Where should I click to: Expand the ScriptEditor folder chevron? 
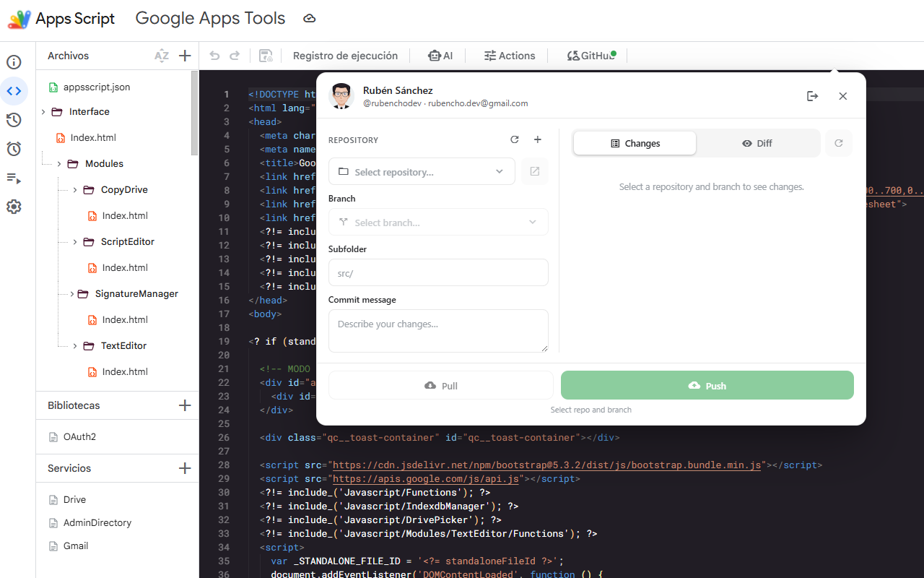click(x=75, y=242)
